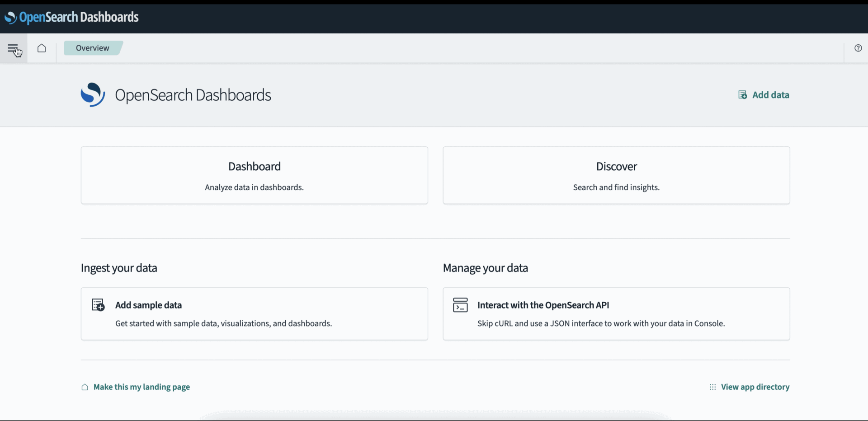
Task: Click the OpenSearch Dashboards logo in header
Action: pyautogui.click(x=71, y=17)
